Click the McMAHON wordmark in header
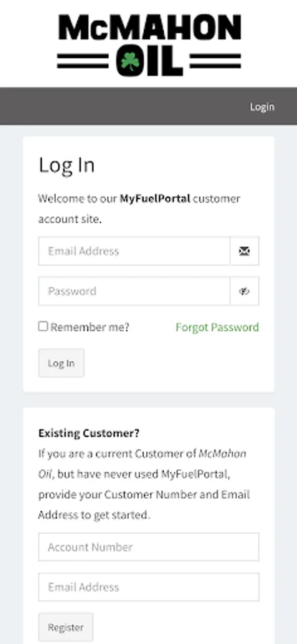This screenshot has width=297, height=644. click(x=150, y=27)
